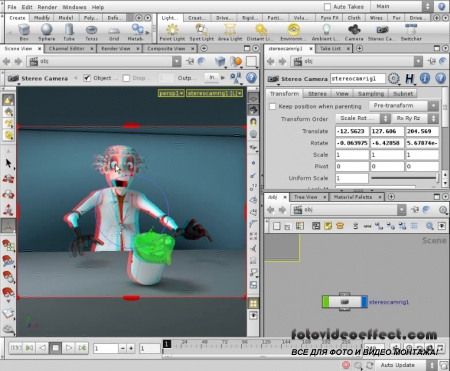Image resolution: width=450 pixels, height=371 pixels.
Task: Open the Scale Rot transform order dropdown
Action: (363, 118)
